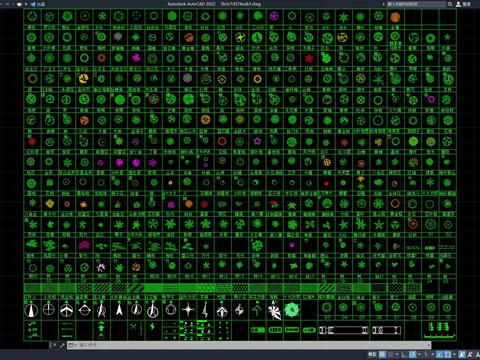This screenshot has width=480, height=360.
Task: Click the polar tracking status icon
Action: (x=412, y=354)
